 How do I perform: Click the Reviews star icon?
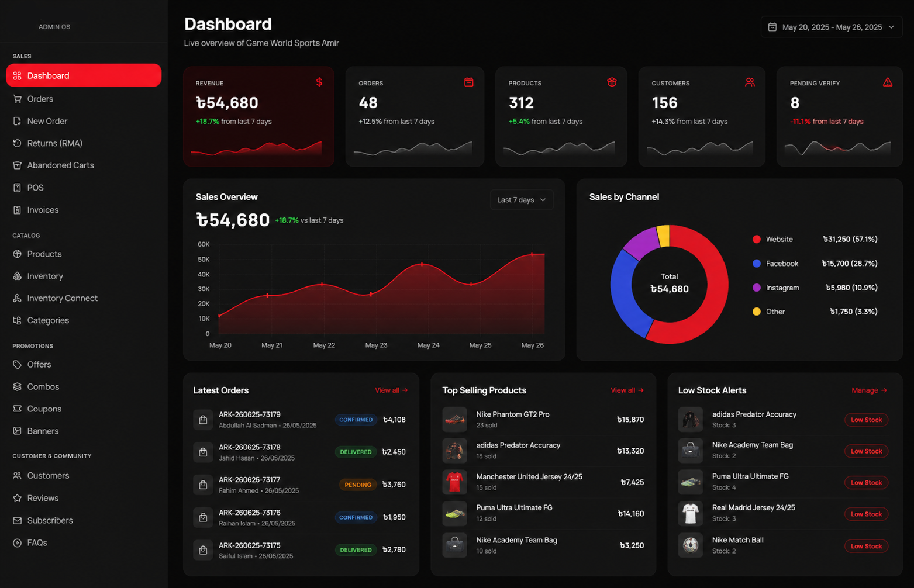[17, 498]
